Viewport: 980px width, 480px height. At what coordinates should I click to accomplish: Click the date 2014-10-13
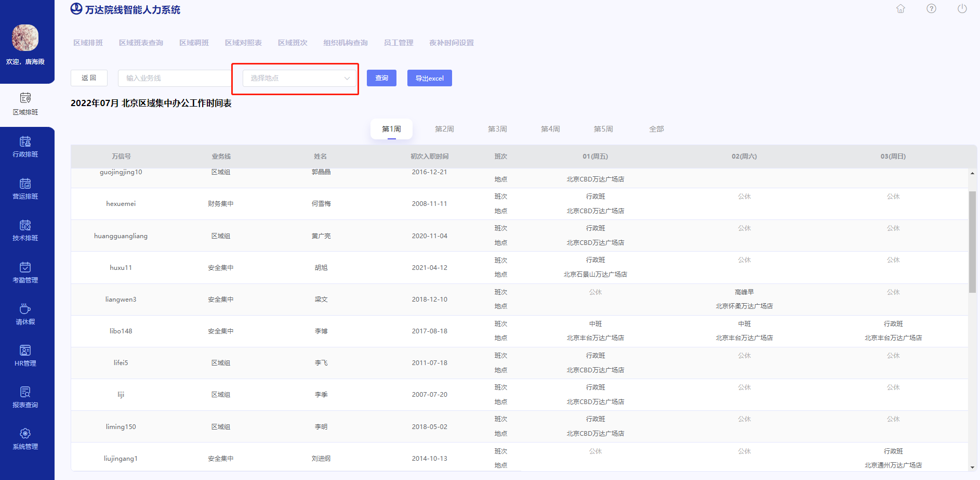pyautogui.click(x=430, y=459)
